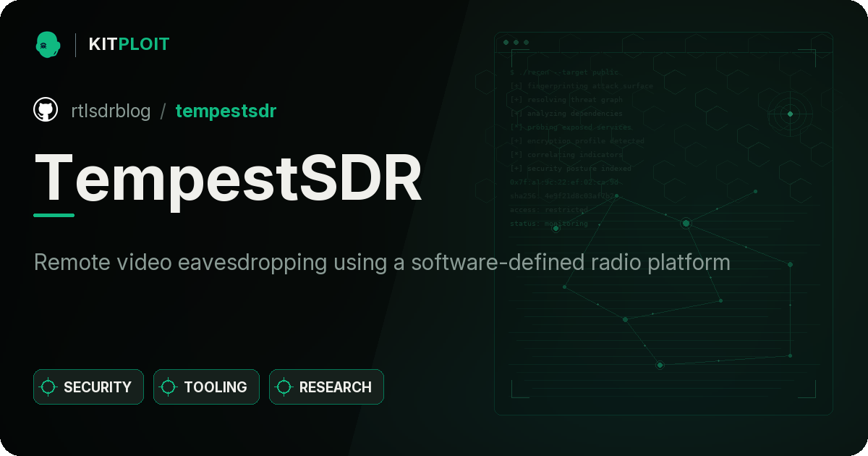Click the radar target icon in terminal panel
This screenshot has height=456, width=868.
[x=790, y=114]
